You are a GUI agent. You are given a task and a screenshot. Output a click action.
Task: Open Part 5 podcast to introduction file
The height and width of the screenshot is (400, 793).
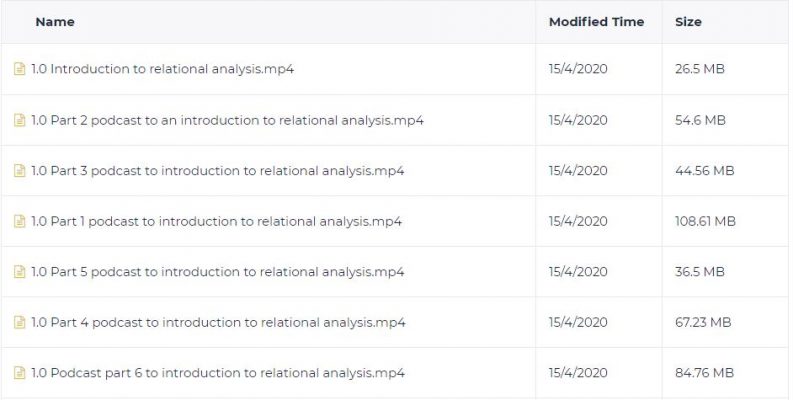(x=217, y=272)
